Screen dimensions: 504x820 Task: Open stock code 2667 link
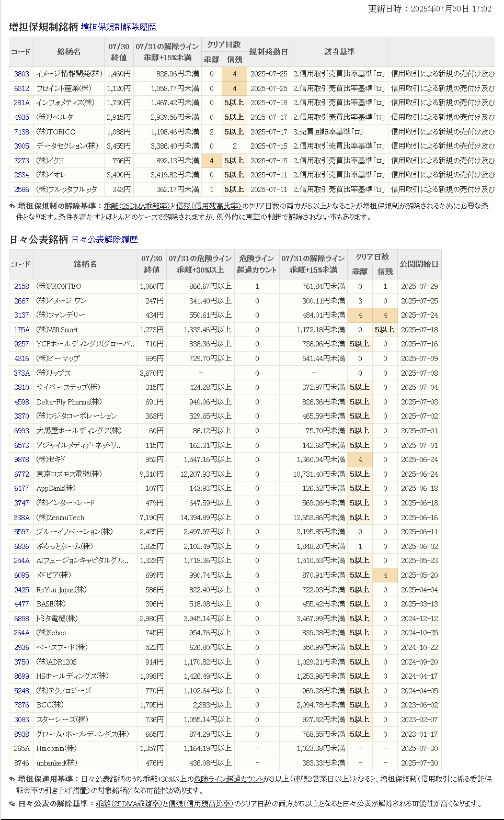click(21, 301)
